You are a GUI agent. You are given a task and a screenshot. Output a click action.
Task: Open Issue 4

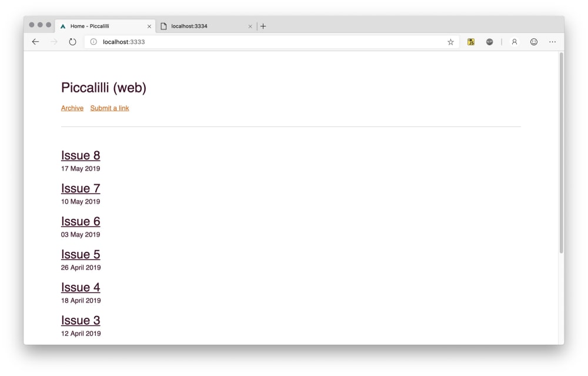(x=81, y=287)
